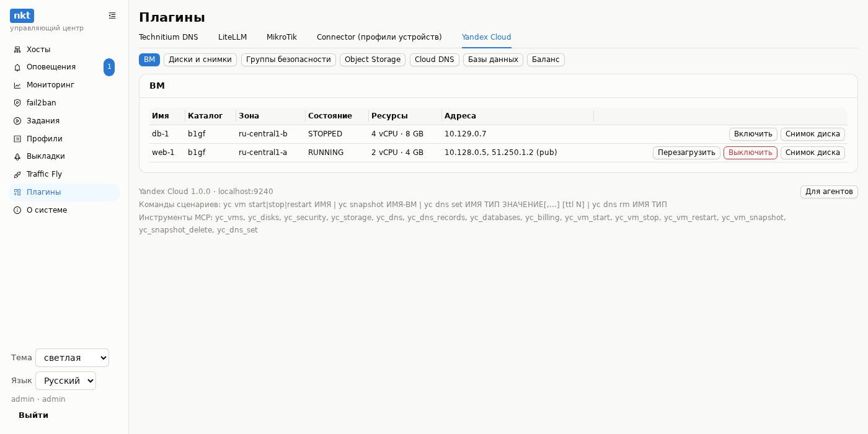This screenshot has width=868, height=434.
Task: Open the Диски и снимки section
Action: [200, 60]
